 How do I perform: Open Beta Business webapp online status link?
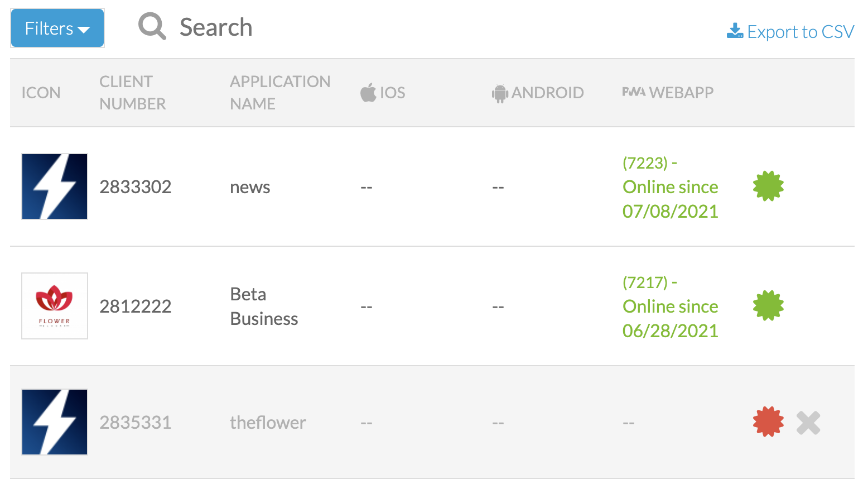coord(670,306)
